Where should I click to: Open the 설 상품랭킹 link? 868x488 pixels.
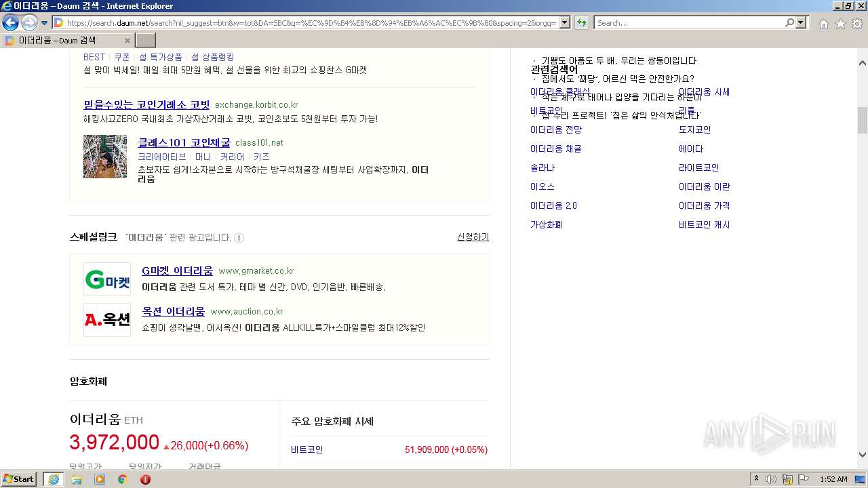point(213,57)
